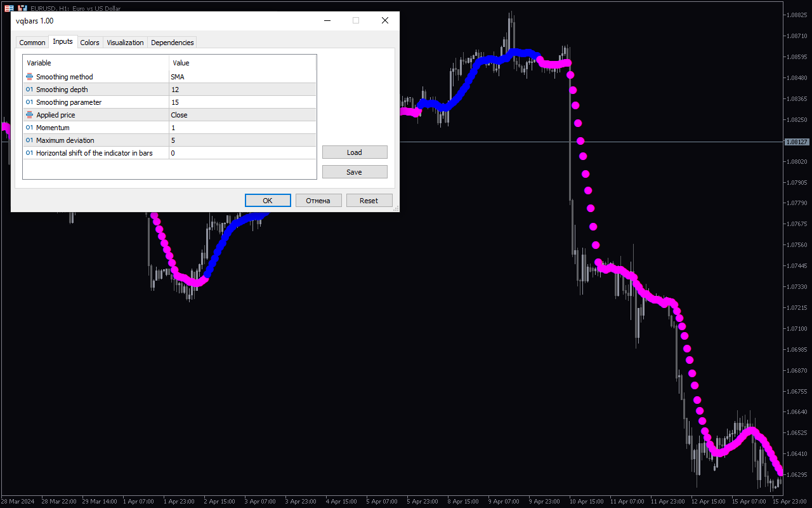
Task: Click the Value column header
Action: tap(242, 63)
